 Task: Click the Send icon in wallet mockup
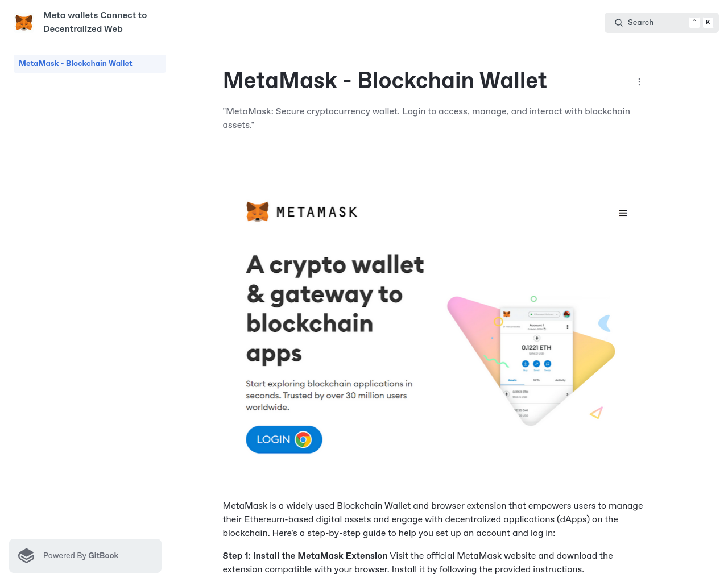point(536,364)
